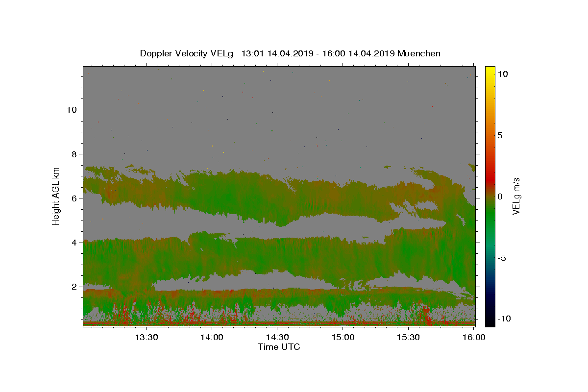Click the colorbar value 0 label
Image resolution: width=588 pixels, height=392 pixels.
click(500, 196)
